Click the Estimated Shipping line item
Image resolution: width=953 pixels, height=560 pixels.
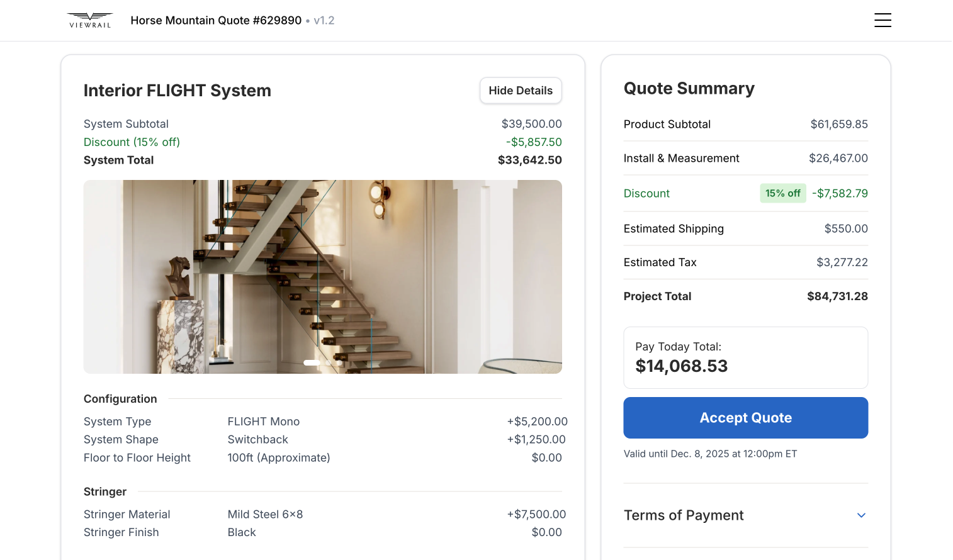coord(745,228)
